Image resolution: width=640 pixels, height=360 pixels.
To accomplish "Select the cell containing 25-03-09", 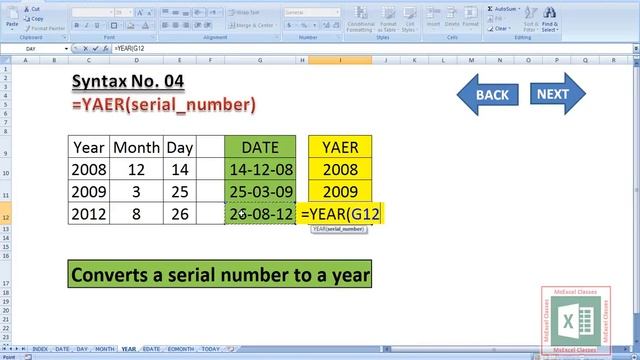I will click(260, 191).
